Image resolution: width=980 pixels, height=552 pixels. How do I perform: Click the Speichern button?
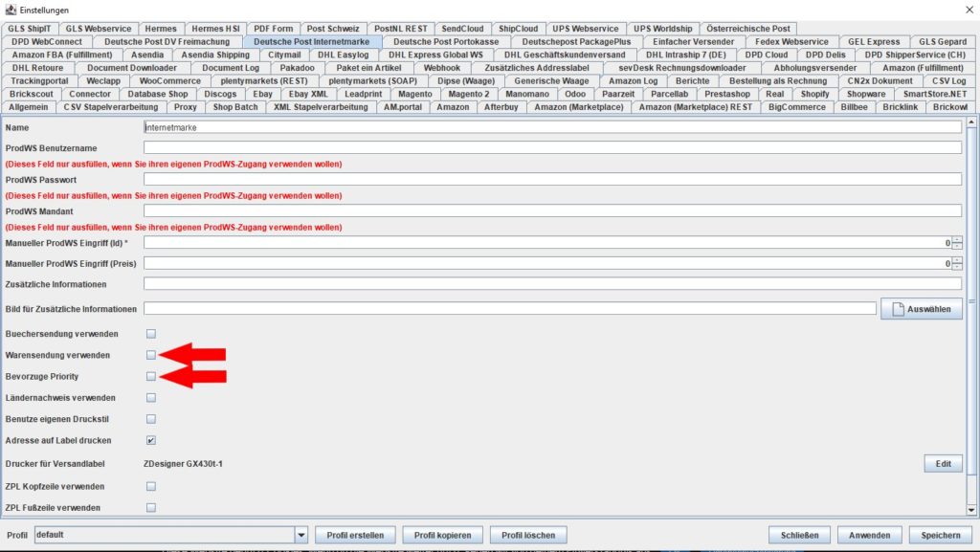[941, 535]
